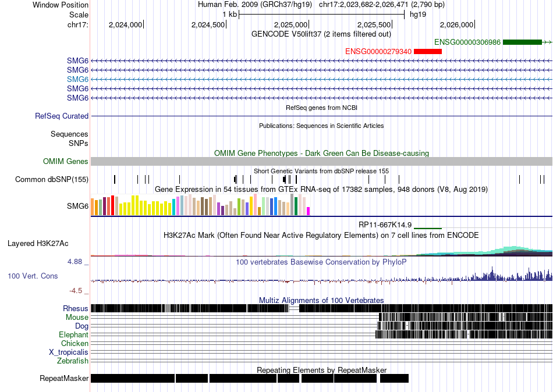Click 100 vertebrates Basewise Conservation title
553x392 pixels.
click(321, 262)
